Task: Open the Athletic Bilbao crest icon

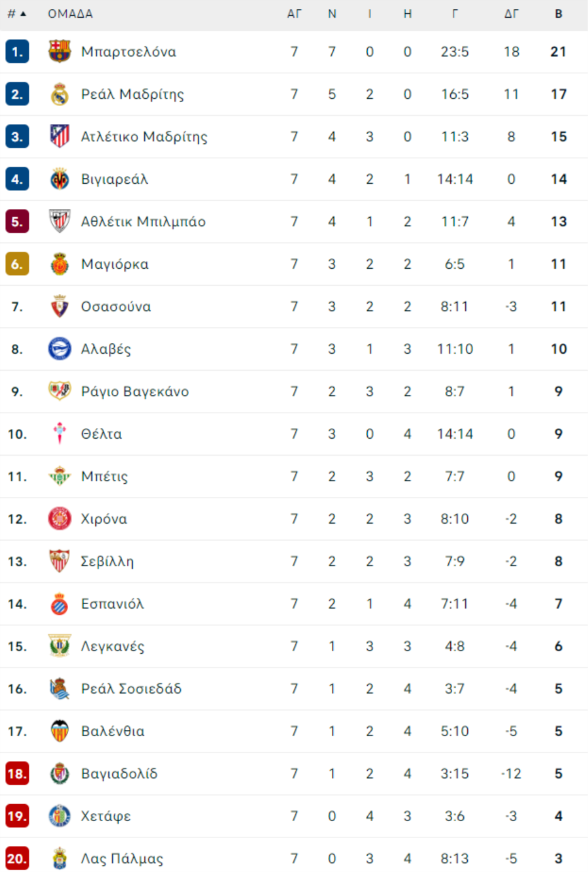Action: [x=59, y=222]
